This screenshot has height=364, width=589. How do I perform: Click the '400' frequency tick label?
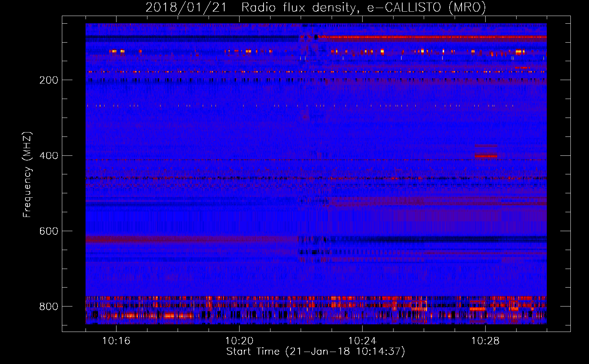point(49,155)
